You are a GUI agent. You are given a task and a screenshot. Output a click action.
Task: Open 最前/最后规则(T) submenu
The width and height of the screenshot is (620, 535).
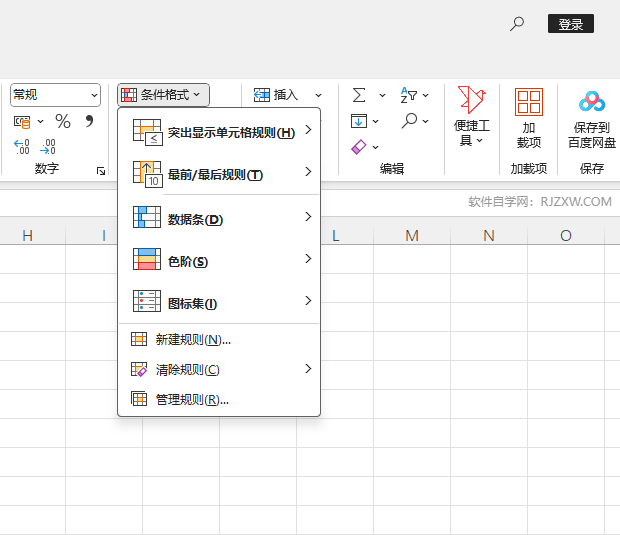click(x=219, y=174)
